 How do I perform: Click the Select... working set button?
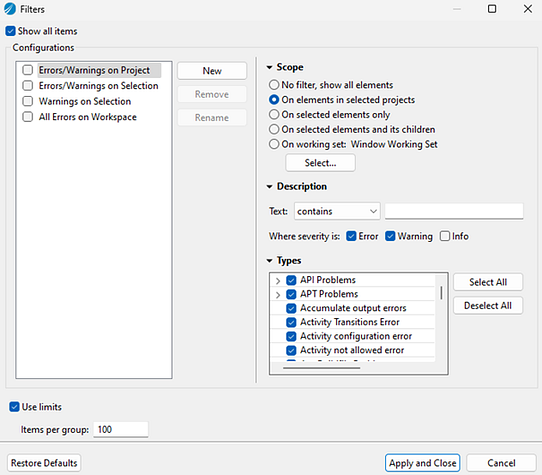point(320,163)
